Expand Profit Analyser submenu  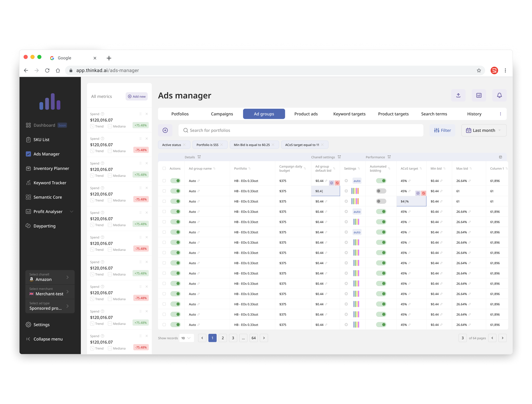(x=71, y=212)
